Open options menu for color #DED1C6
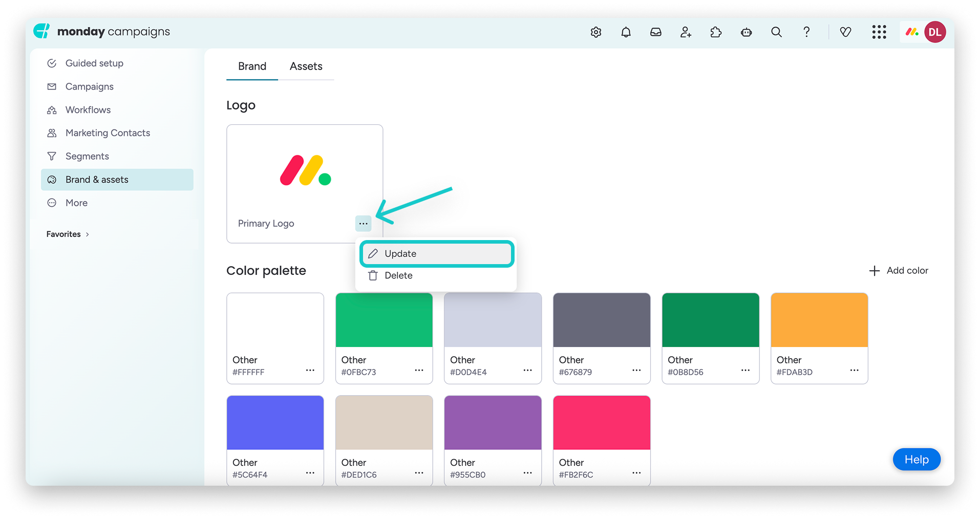 [419, 473]
